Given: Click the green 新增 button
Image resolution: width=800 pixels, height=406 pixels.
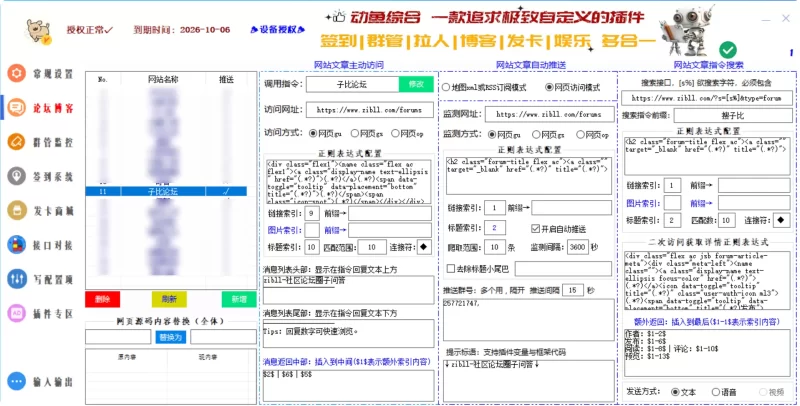Looking at the screenshot, I should point(239,299).
